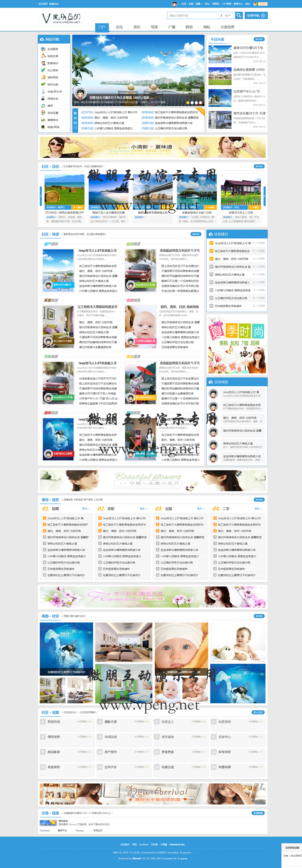Viewport: 302px width, 868px height.
Task: Open the 房产楼市 forum board
Action: (x=111, y=752)
